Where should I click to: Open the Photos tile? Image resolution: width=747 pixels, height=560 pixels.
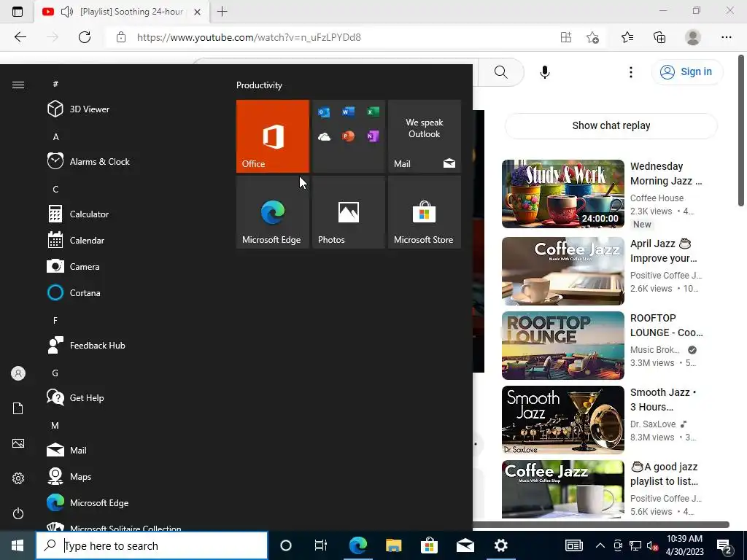pos(349,212)
